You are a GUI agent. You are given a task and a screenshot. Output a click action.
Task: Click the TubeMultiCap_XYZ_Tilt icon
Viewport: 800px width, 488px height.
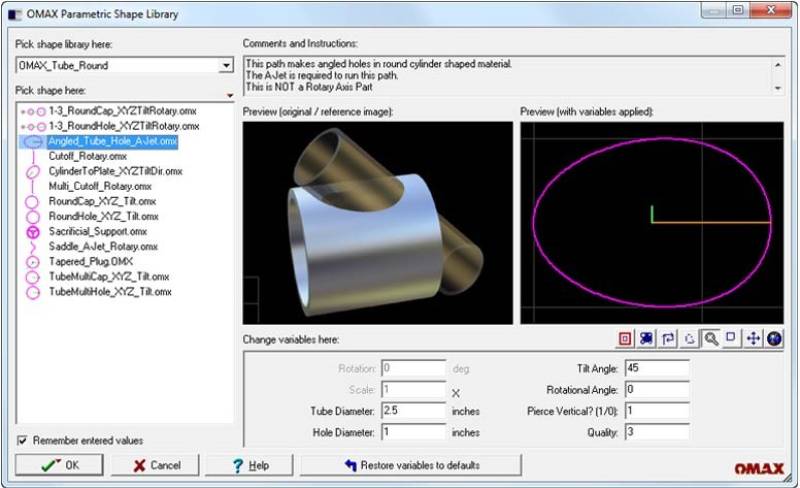tap(33, 277)
